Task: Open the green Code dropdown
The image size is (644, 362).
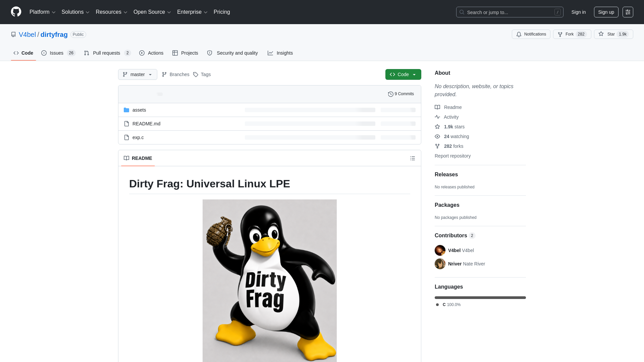Action: (403, 74)
